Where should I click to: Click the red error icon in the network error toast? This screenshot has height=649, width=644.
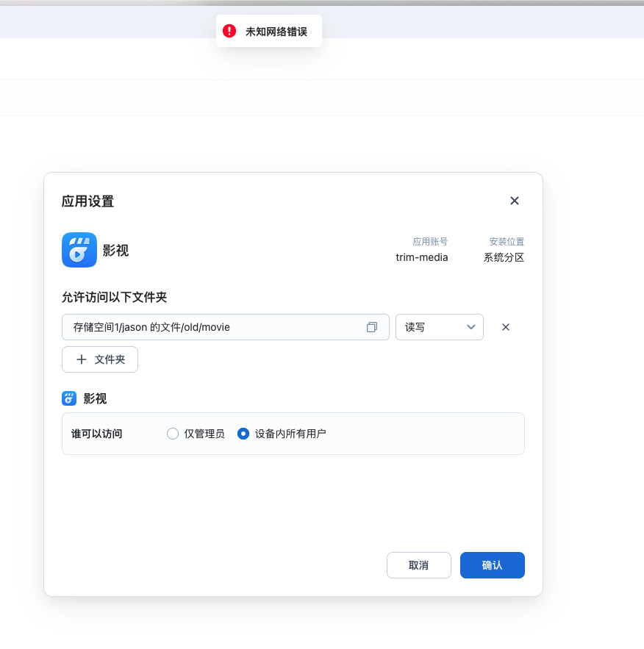pyautogui.click(x=229, y=30)
